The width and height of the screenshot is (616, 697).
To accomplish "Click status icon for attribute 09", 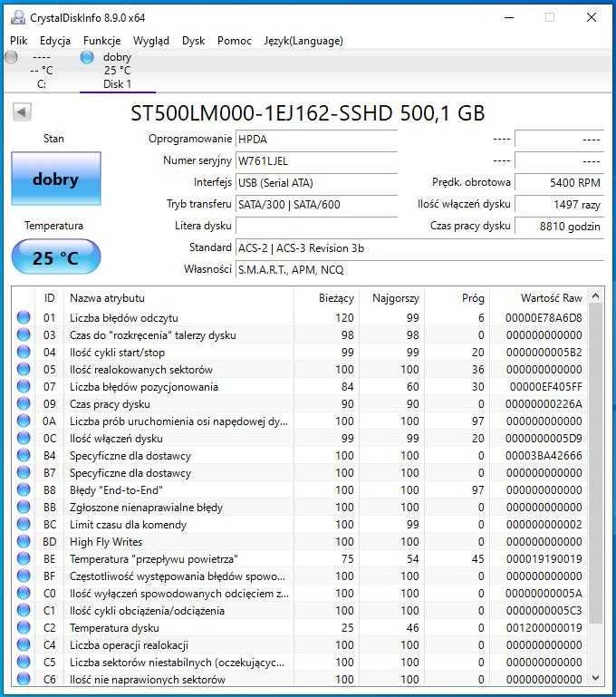I will click(x=24, y=403).
